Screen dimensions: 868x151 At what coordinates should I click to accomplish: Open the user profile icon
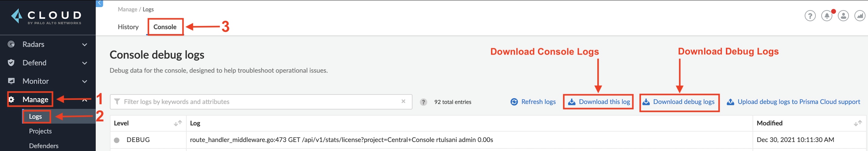843,15
